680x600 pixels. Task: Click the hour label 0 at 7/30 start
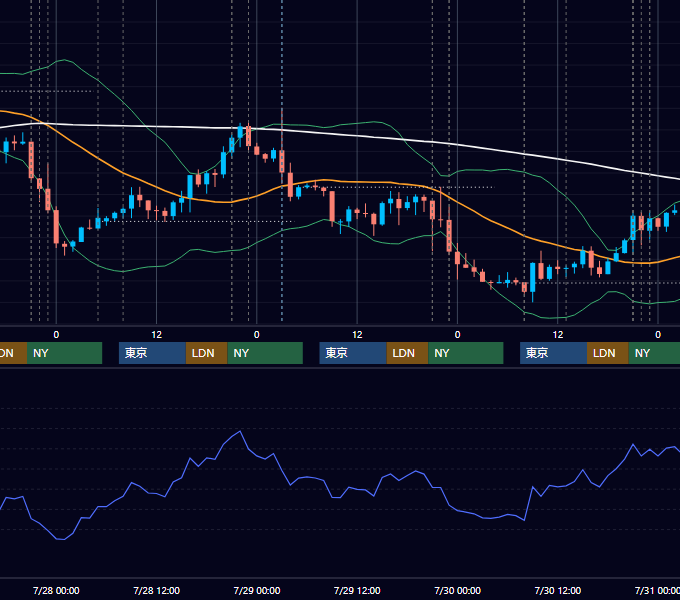pyautogui.click(x=458, y=335)
